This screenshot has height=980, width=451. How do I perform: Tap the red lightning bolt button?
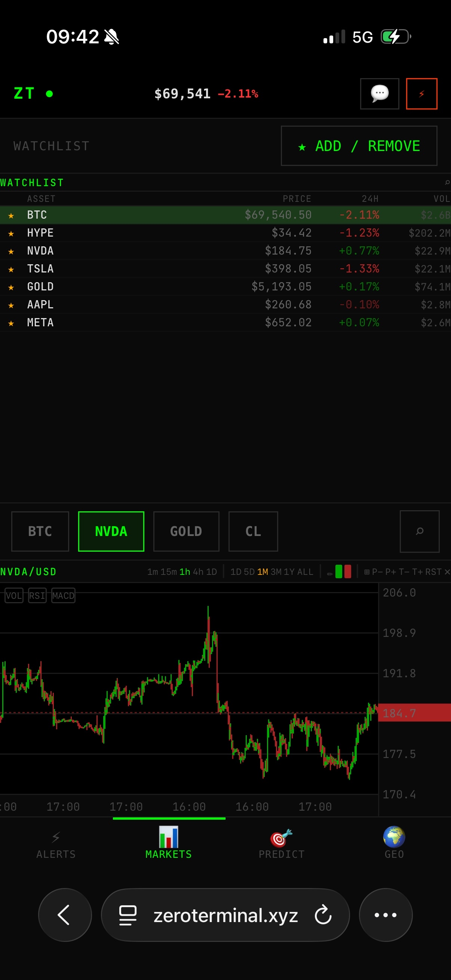point(421,93)
